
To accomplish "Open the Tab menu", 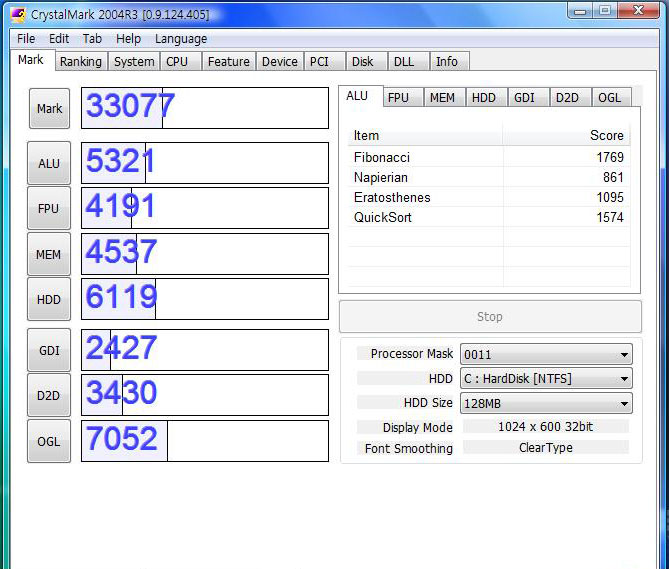I will pyautogui.click(x=92, y=39).
